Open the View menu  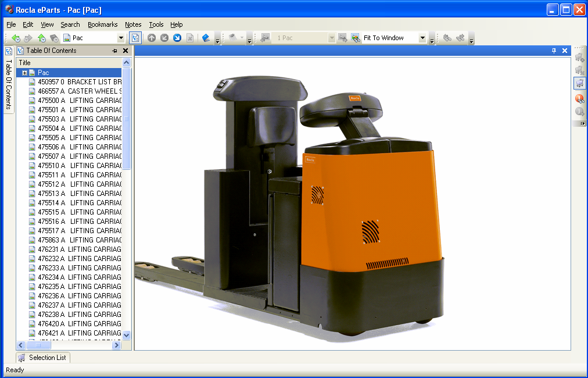click(47, 24)
